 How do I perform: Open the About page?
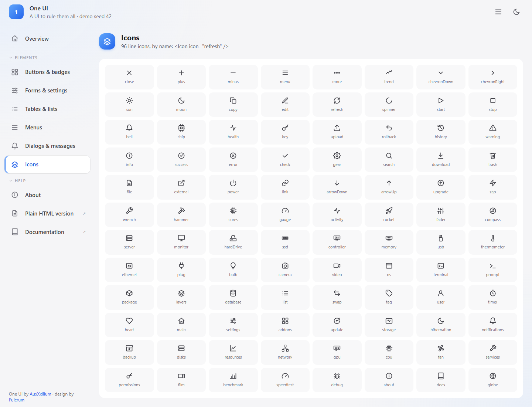(x=47, y=195)
